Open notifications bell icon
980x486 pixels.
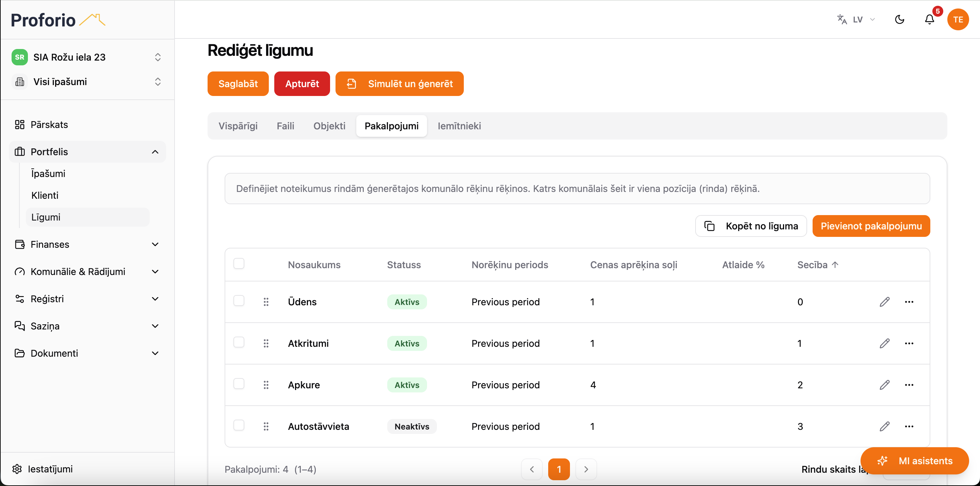point(929,19)
